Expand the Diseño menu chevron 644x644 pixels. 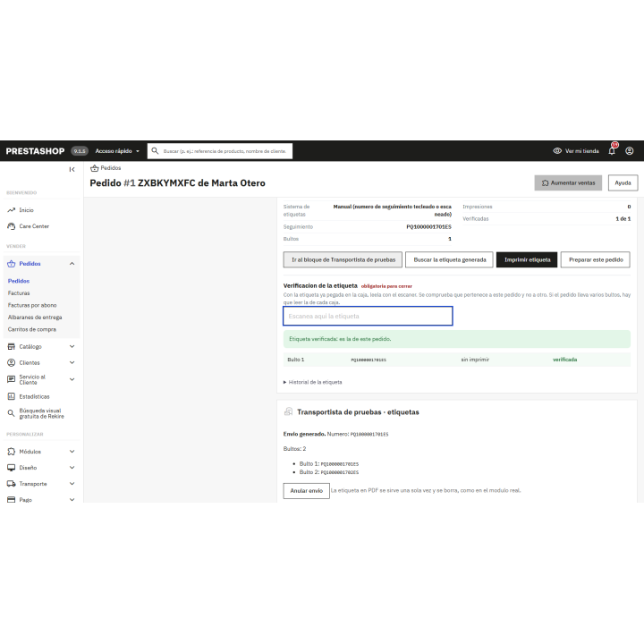pos(72,468)
